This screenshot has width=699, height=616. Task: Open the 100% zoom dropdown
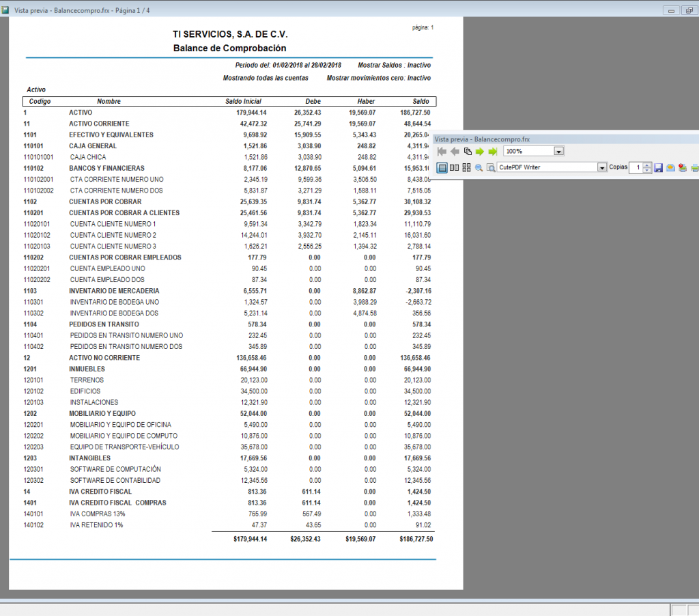[x=558, y=152]
